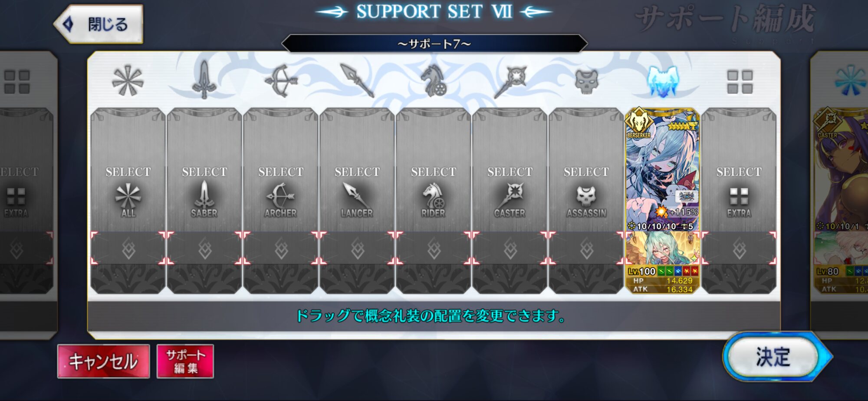Select the Lv100 Berserker servant card

pos(662,169)
